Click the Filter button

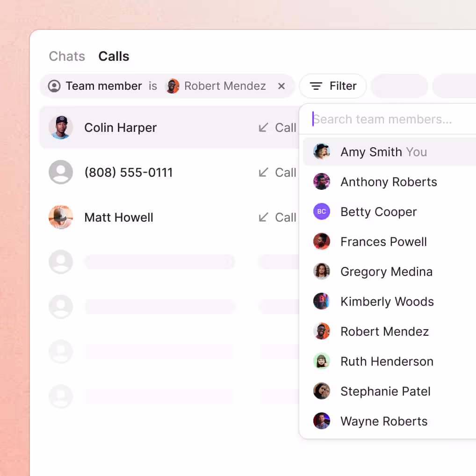[x=333, y=86]
